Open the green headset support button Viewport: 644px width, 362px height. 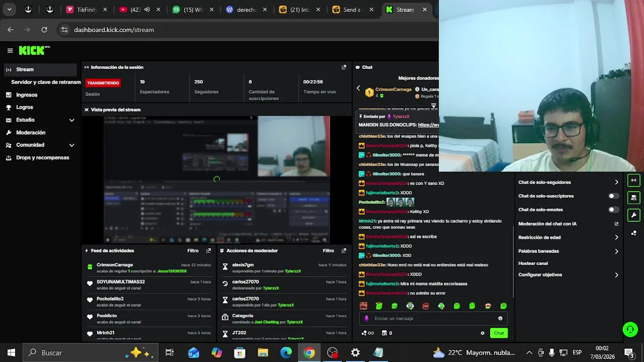pyautogui.click(x=630, y=329)
